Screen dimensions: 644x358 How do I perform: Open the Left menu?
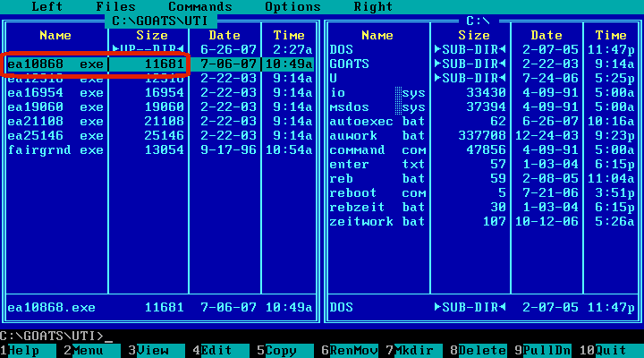click(x=47, y=6)
